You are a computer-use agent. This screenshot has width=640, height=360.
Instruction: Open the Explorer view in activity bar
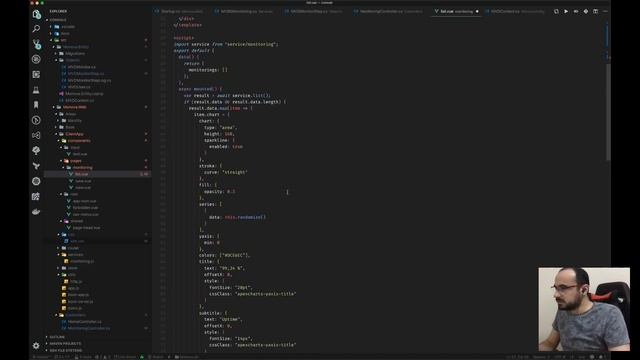point(36,14)
